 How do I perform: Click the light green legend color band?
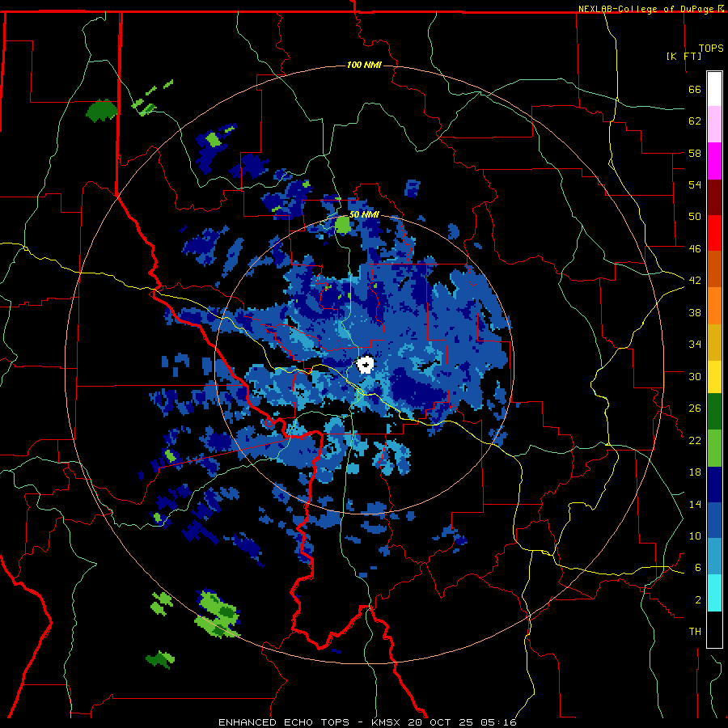click(x=714, y=448)
